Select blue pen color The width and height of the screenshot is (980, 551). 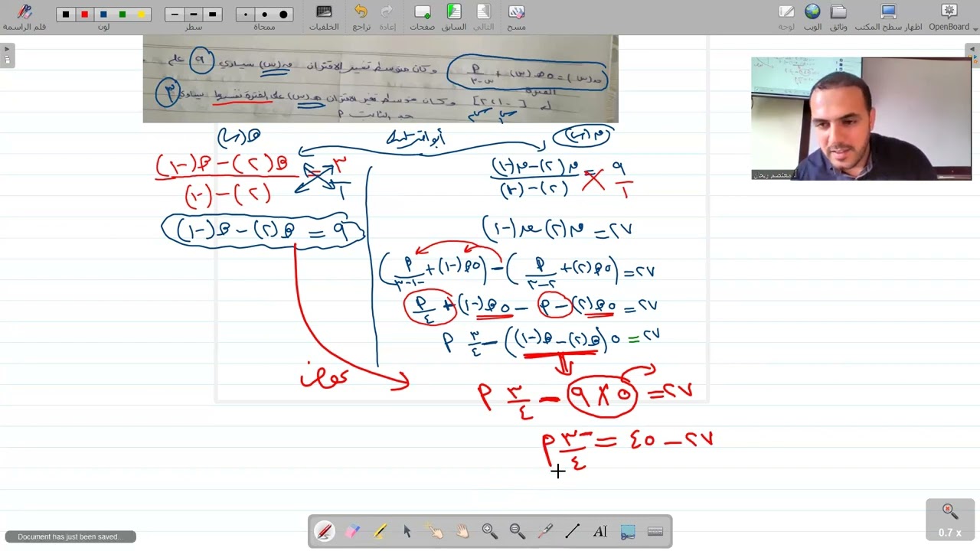click(x=103, y=15)
